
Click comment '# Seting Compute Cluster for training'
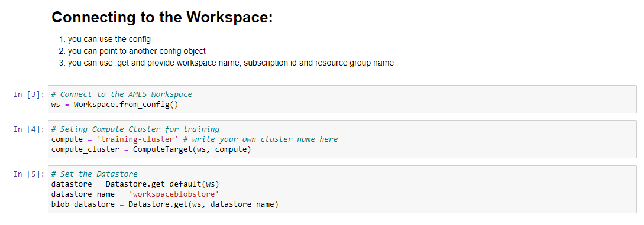click(135, 129)
